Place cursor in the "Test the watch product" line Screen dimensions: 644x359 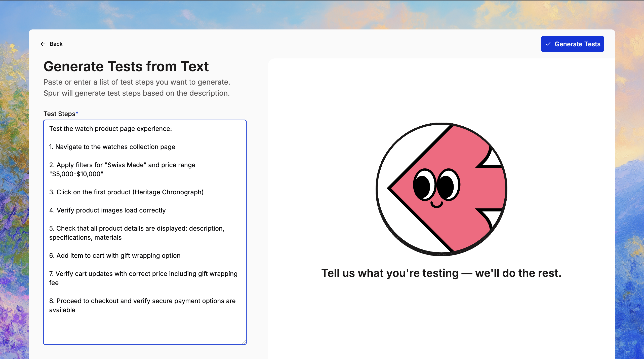(110, 129)
